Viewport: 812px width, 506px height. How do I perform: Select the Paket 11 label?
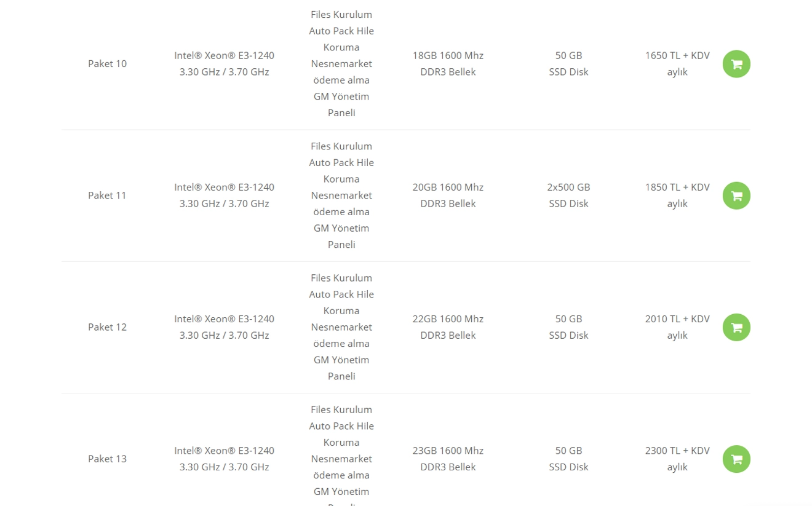[107, 195]
